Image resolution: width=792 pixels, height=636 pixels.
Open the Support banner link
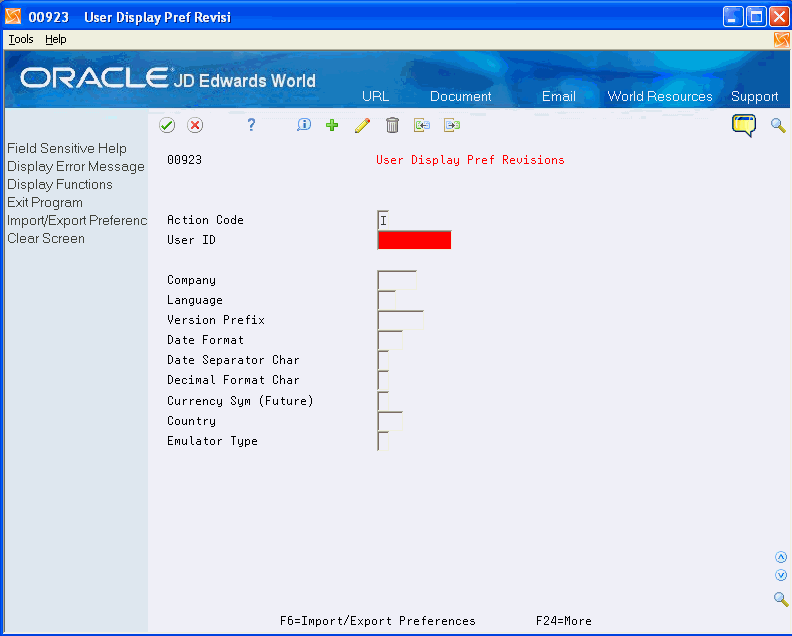pos(755,96)
